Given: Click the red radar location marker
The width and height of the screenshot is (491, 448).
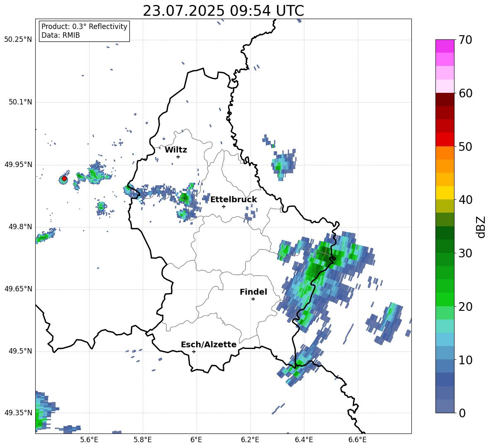Looking at the screenshot, I should click(64, 179).
